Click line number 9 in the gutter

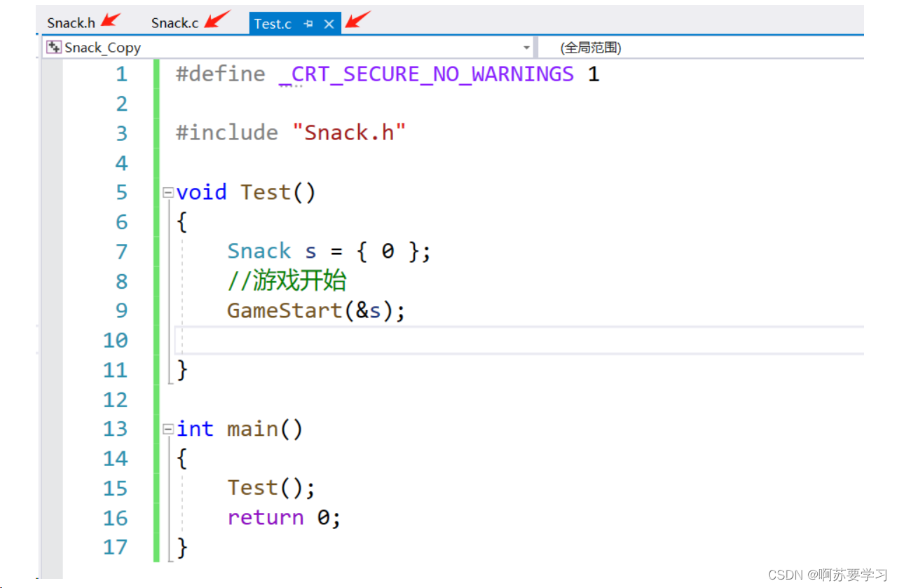[x=122, y=310]
